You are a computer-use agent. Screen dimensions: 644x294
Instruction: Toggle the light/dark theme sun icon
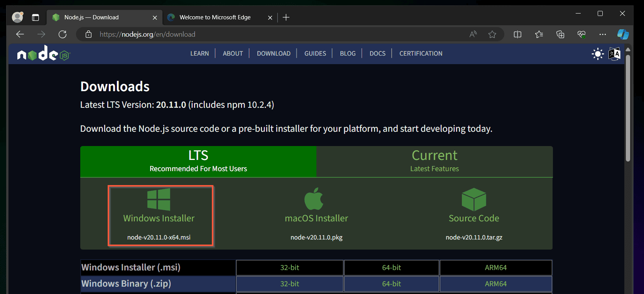pyautogui.click(x=598, y=54)
